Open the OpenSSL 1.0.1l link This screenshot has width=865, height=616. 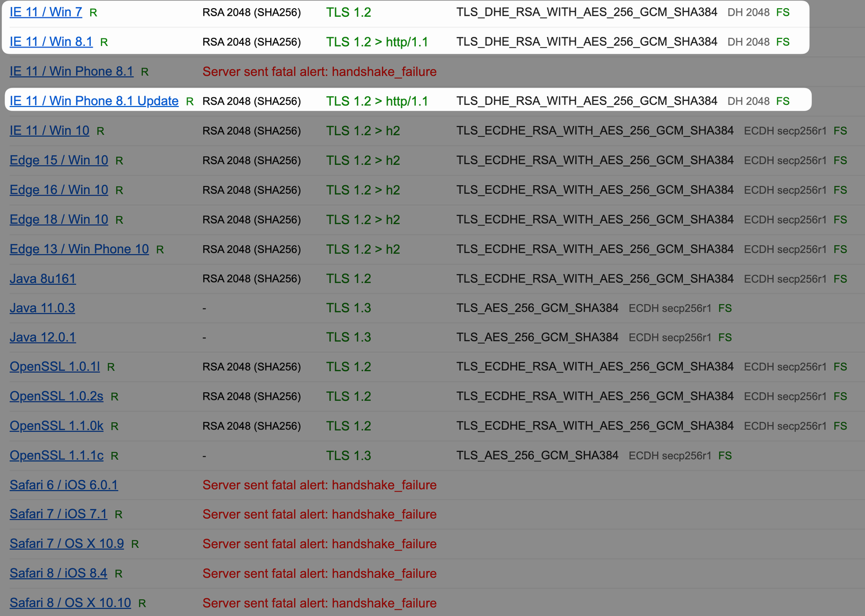pos(55,366)
